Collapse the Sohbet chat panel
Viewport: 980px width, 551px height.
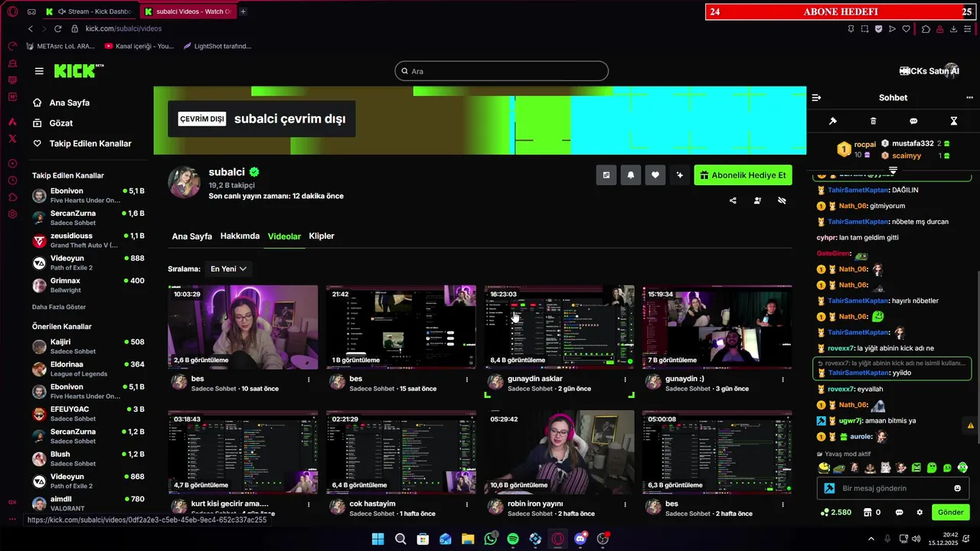tap(816, 98)
